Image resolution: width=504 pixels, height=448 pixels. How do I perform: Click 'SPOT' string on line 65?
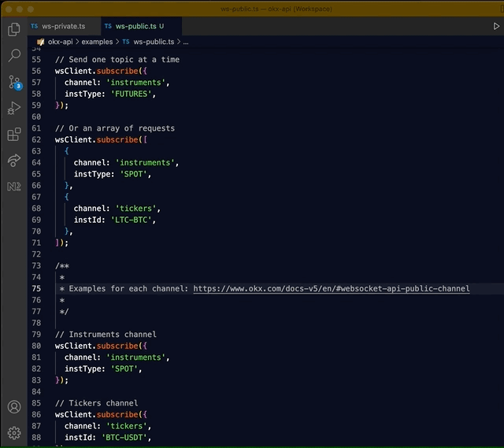pos(133,174)
